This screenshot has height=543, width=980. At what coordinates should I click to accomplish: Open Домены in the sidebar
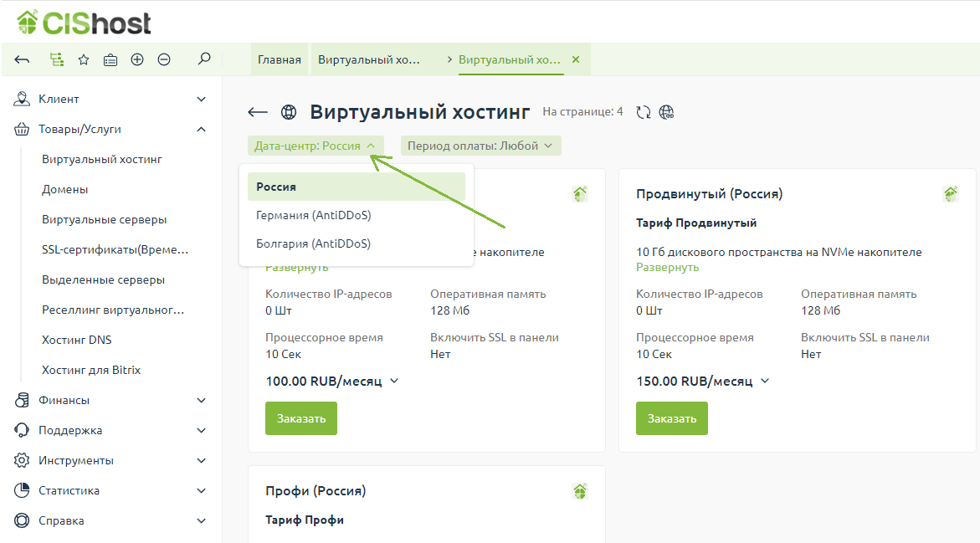[x=64, y=189]
